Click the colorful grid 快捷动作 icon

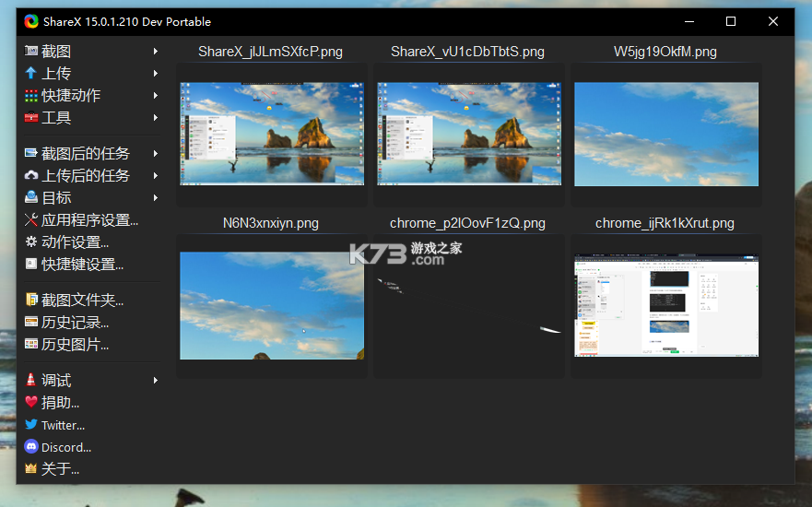31,95
